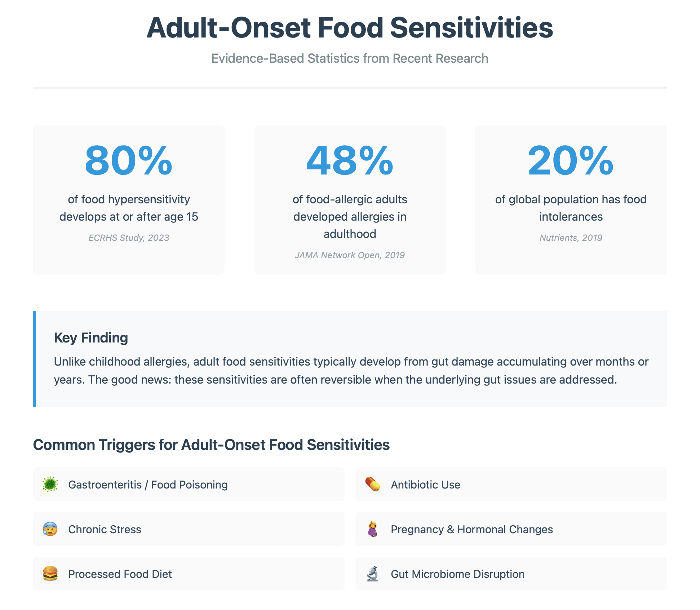The height and width of the screenshot is (610, 700).
Task: Select the Gastroenteritis / Food Poisoning label
Action: pos(148,485)
